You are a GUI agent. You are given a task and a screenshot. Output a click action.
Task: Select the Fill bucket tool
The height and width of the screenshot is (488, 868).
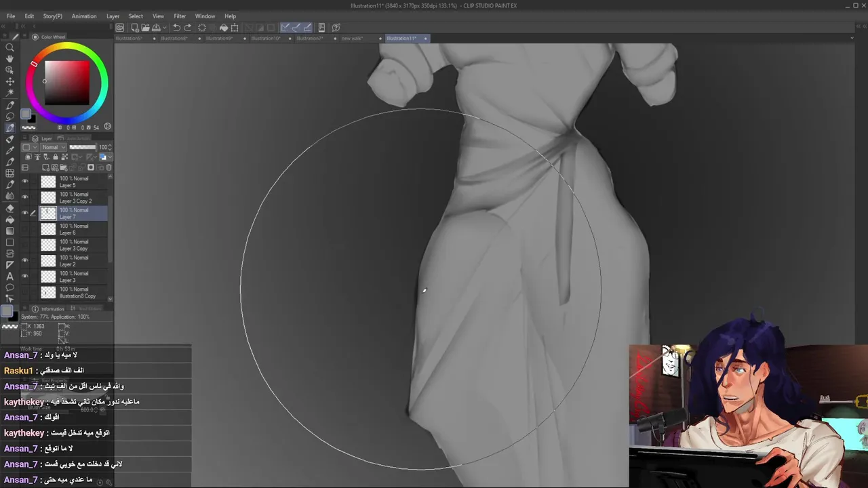click(x=9, y=220)
